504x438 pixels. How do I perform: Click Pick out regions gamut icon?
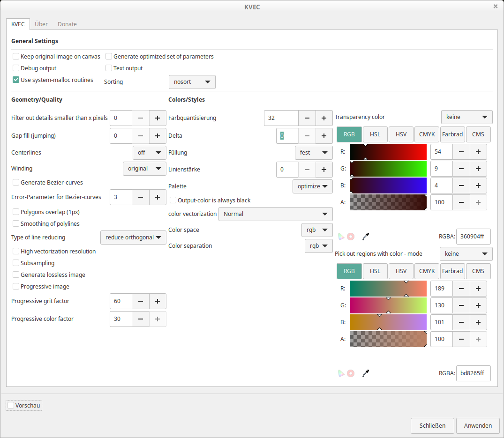341,373
